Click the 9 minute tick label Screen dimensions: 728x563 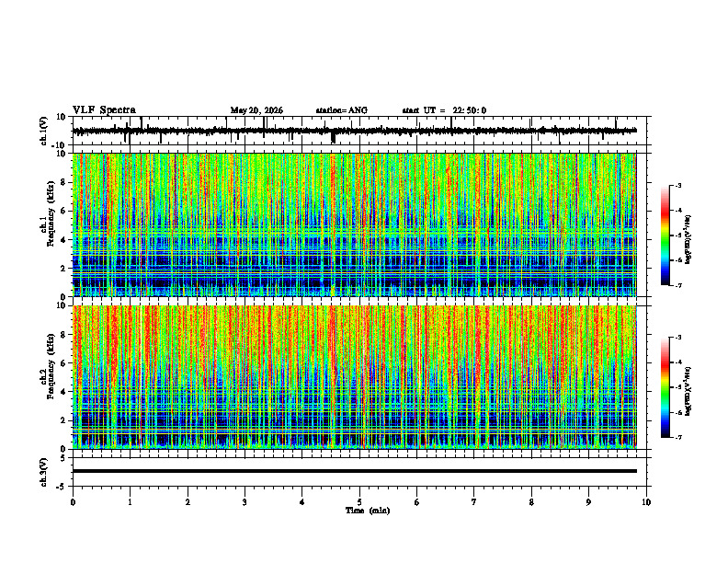coord(588,502)
